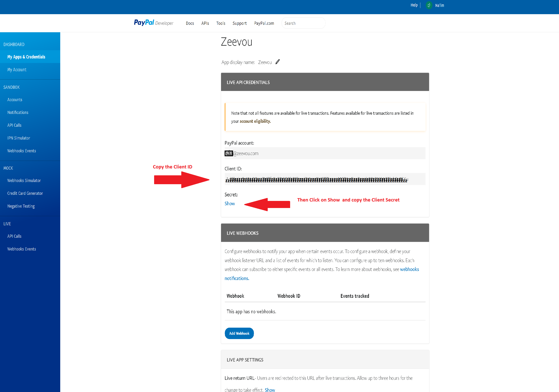Click the Events tracked column header
This screenshot has width=559, height=392.
(355, 296)
